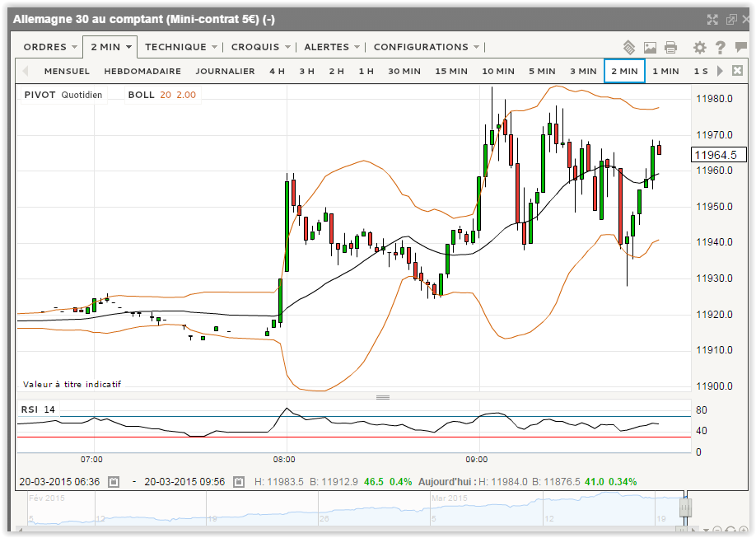Click the '11980.0' price axis label

tap(714, 99)
